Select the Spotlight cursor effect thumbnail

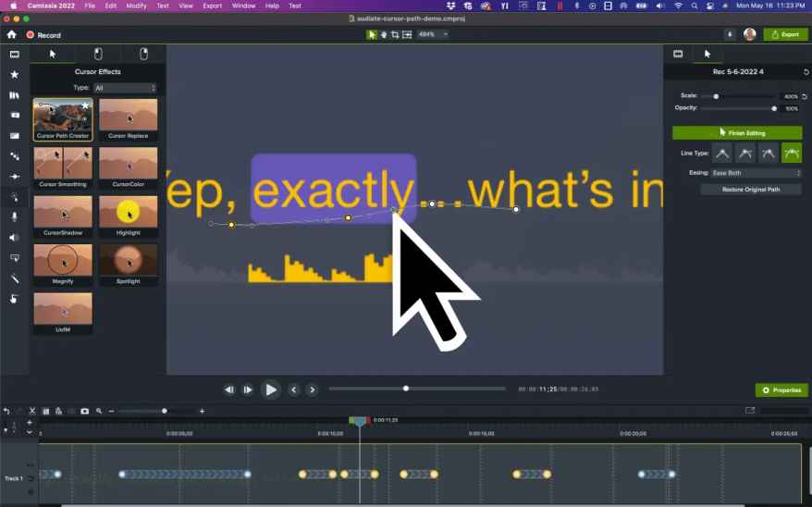coord(129,264)
